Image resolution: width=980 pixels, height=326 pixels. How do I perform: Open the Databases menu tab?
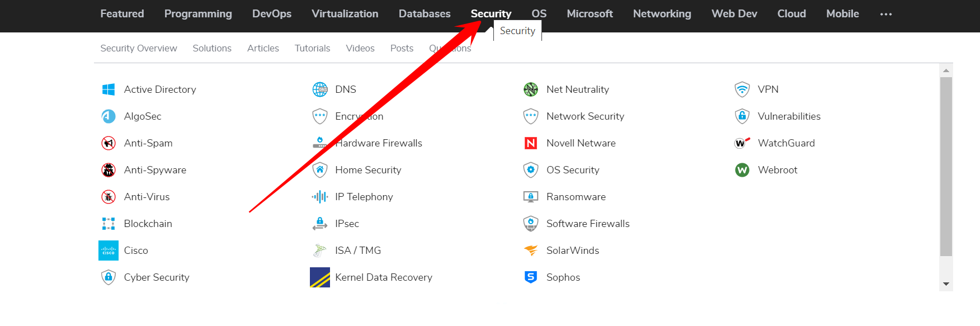click(424, 14)
